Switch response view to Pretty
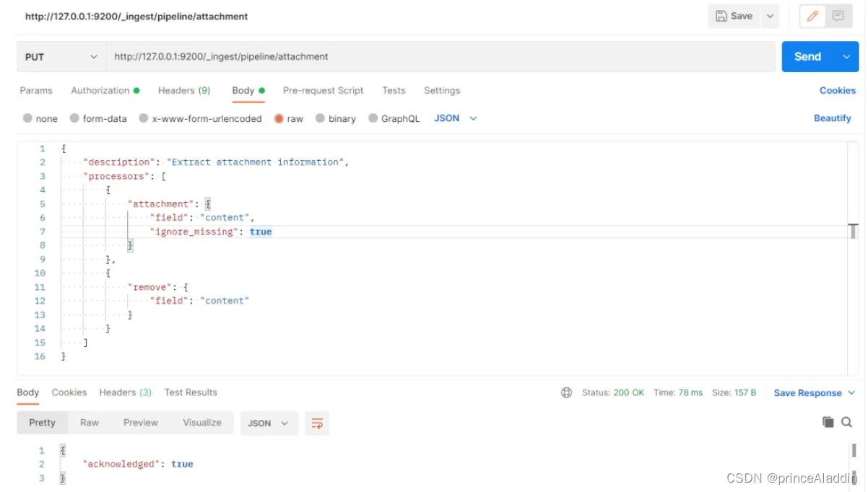This screenshot has height=492, width=868. [x=42, y=423]
